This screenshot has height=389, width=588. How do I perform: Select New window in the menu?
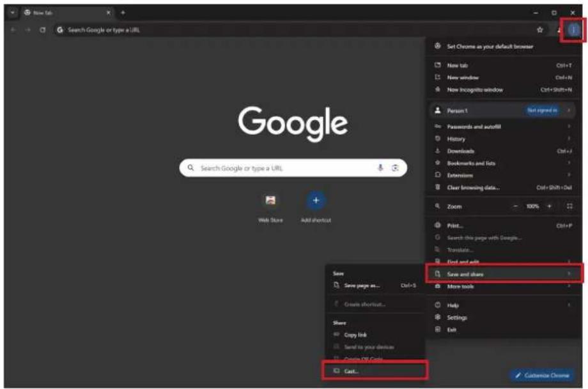[x=504, y=77]
